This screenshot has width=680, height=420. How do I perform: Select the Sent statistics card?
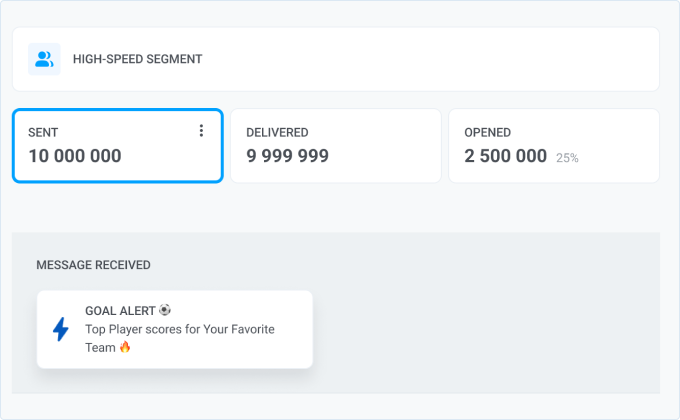(118, 146)
